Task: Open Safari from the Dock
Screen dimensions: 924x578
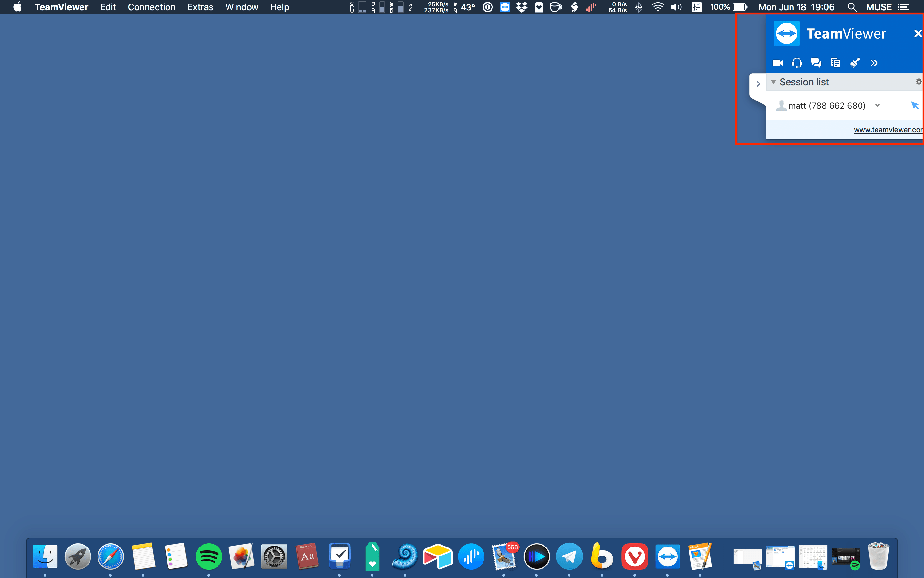Action: pos(111,556)
